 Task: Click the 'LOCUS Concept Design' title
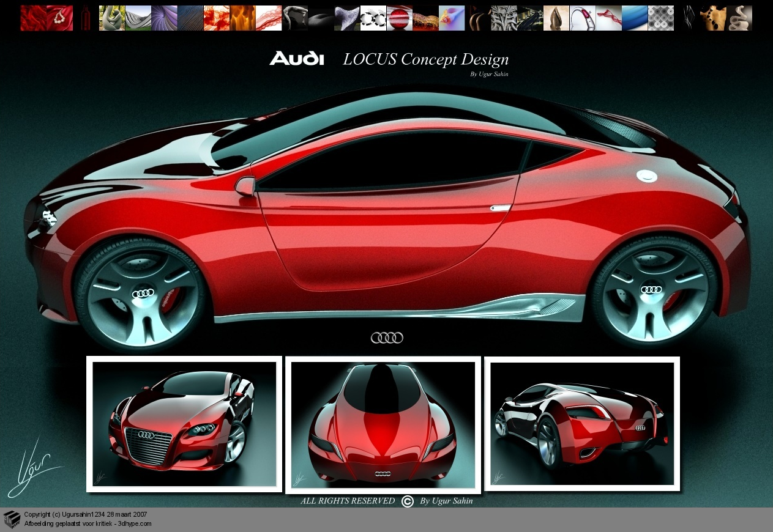click(x=426, y=59)
